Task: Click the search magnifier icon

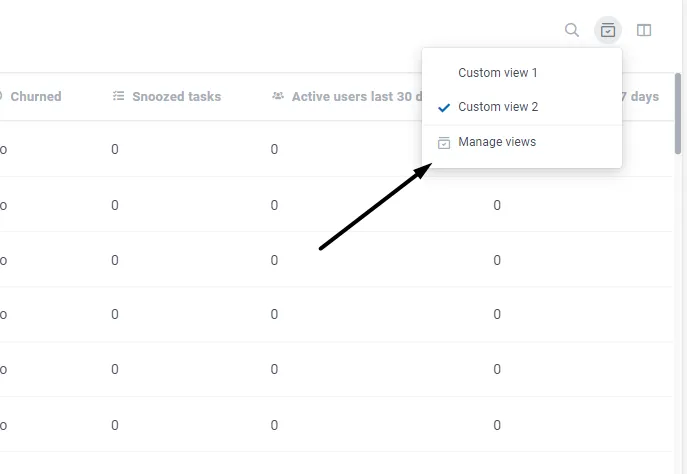Action: (572, 30)
